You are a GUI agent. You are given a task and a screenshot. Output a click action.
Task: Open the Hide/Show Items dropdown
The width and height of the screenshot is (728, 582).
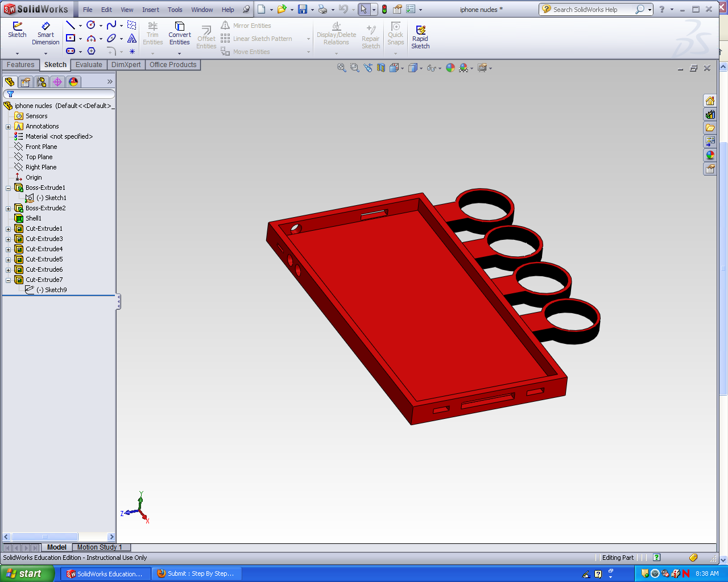coord(440,68)
